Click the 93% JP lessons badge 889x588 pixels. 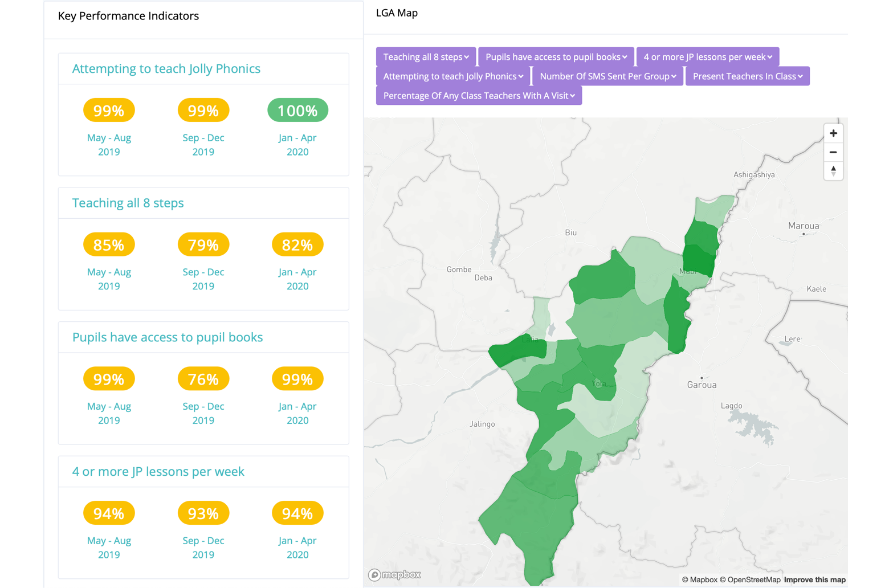203,513
